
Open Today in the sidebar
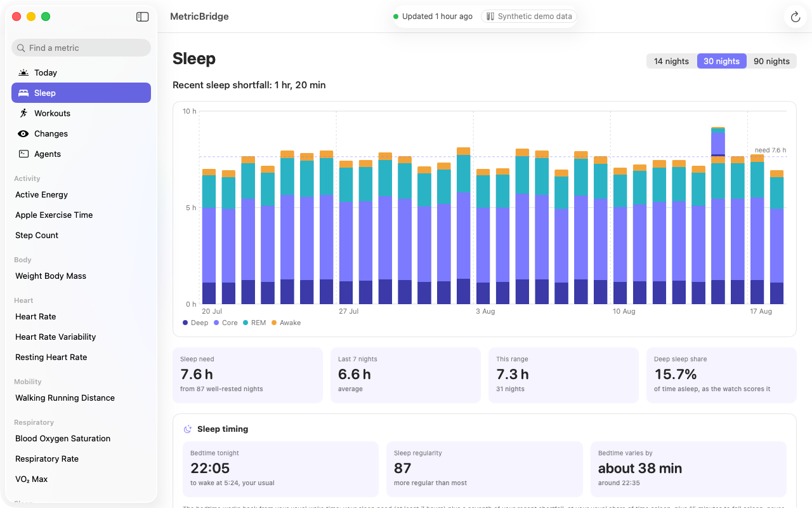[81, 72]
